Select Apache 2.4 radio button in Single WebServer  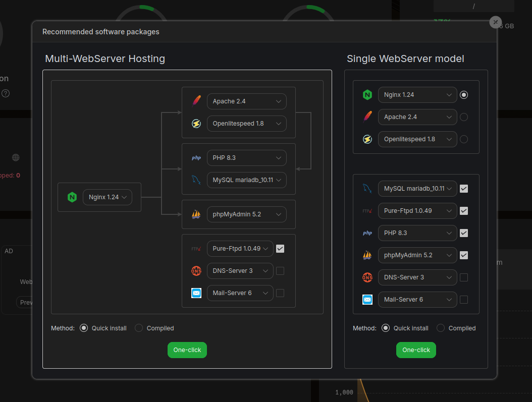(x=464, y=117)
